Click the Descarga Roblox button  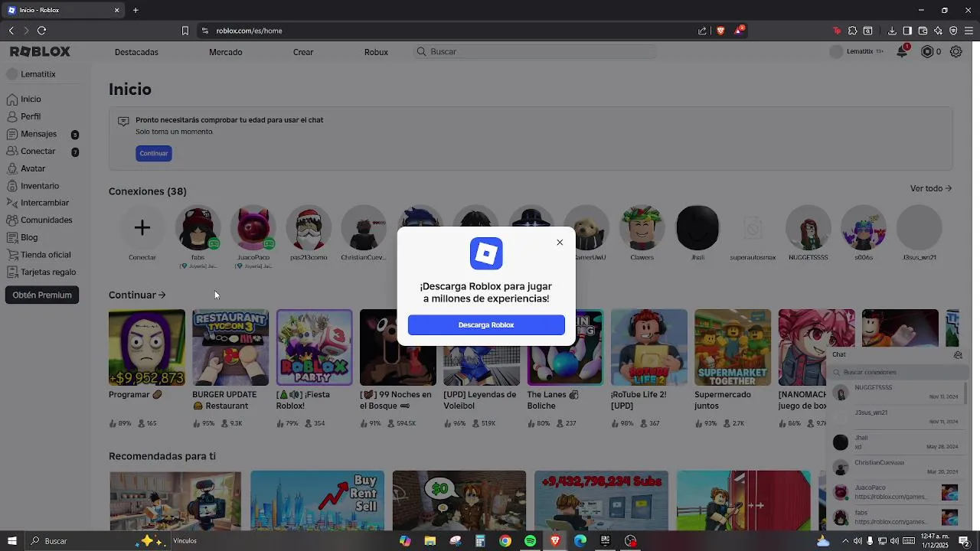coord(486,324)
